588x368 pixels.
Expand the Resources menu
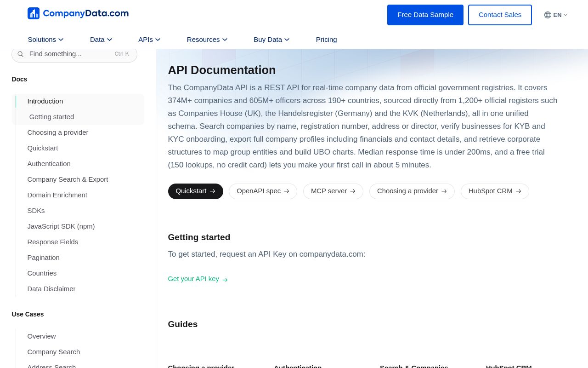pyautogui.click(x=207, y=40)
